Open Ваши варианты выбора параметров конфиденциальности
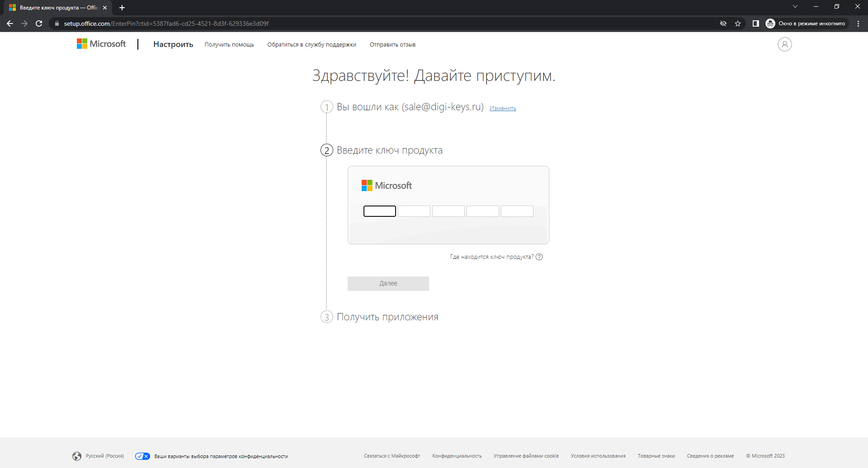The width and height of the screenshot is (868, 468). 221,456
